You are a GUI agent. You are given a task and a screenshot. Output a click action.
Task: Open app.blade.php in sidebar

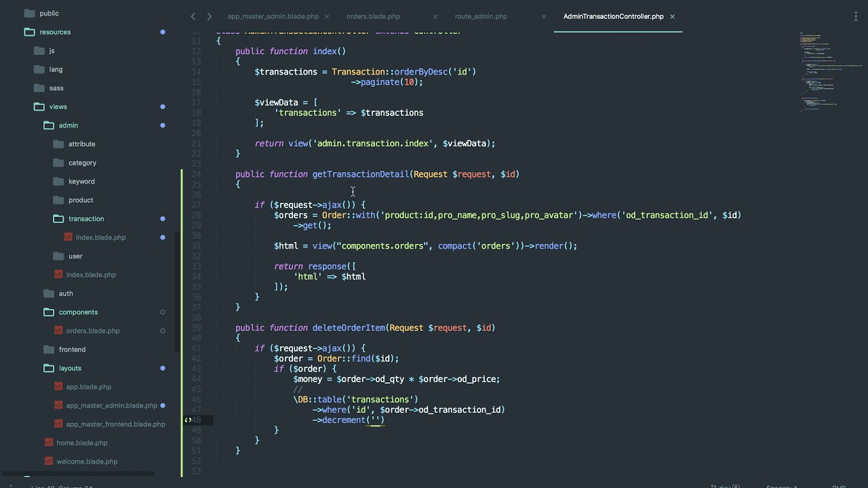[88, 387]
